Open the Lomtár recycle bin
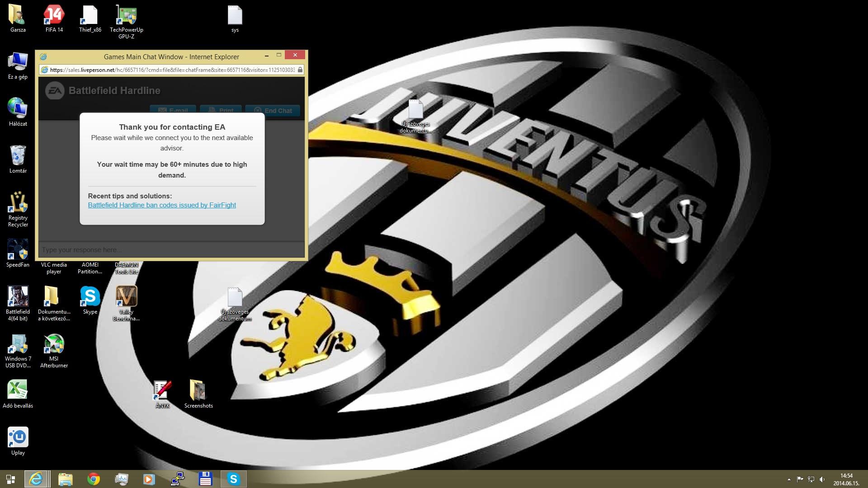Image resolution: width=868 pixels, height=488 pixels. click(18, 159)
